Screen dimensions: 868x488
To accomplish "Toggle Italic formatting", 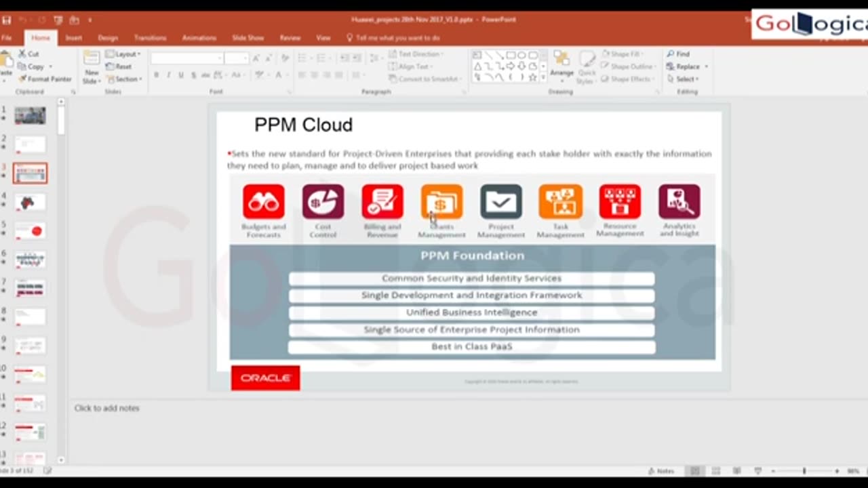I will pyautogui.click(x=169, y=75).
